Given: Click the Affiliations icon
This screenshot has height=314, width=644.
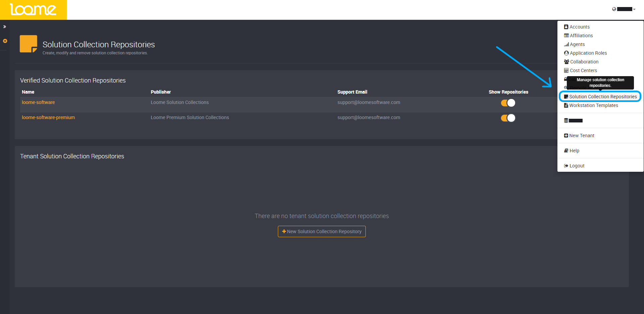Looking at the screenshot, I should 566,36.
